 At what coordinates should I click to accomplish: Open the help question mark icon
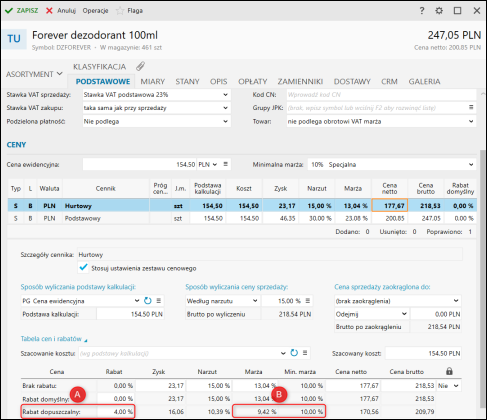pos(422,11)
